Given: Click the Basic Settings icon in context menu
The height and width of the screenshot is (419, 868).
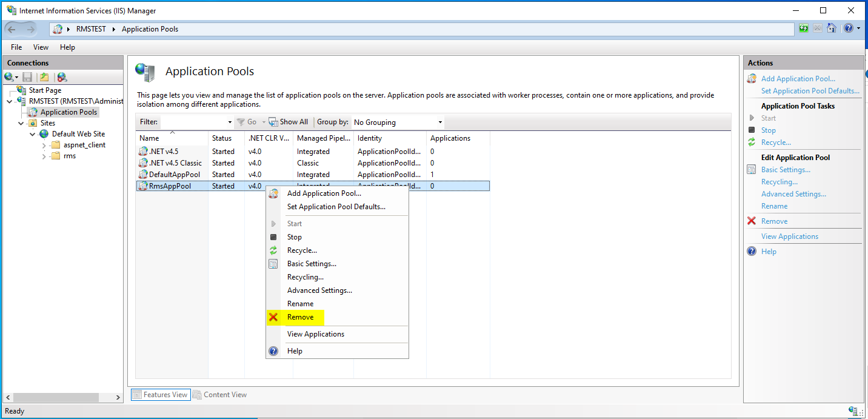Looking at the screenshot, I should click(x=273, y=264).
